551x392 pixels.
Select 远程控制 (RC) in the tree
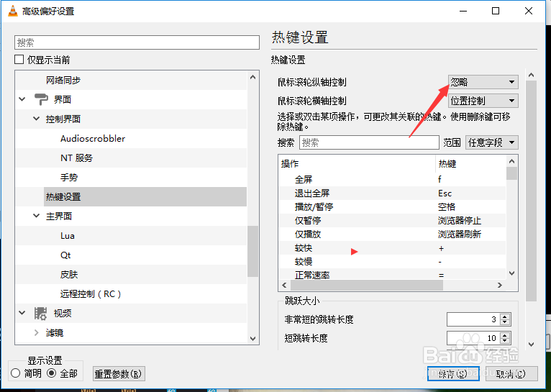tap(91, 294)
